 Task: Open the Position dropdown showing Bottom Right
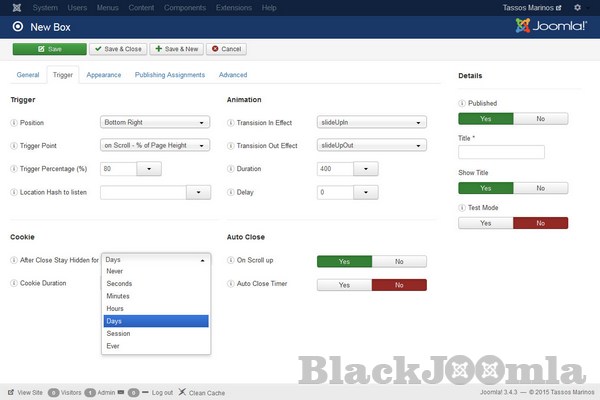click(x=155, y=122)
